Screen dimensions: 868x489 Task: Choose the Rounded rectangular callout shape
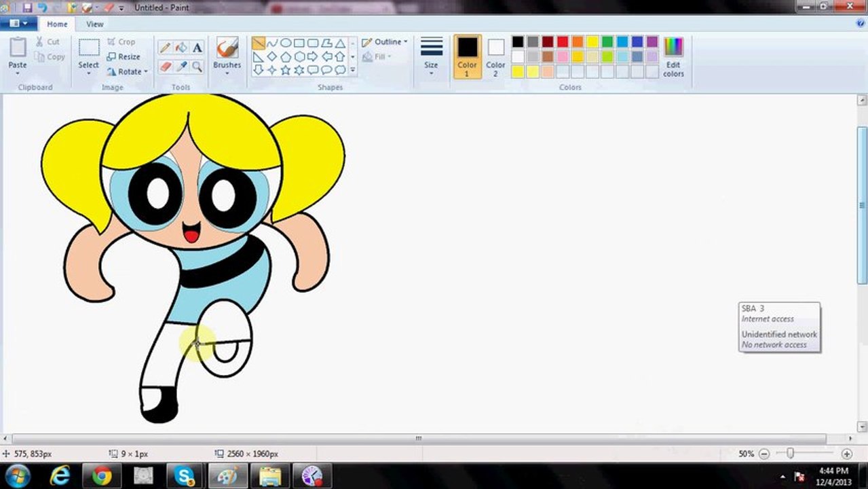pos(313,70)
